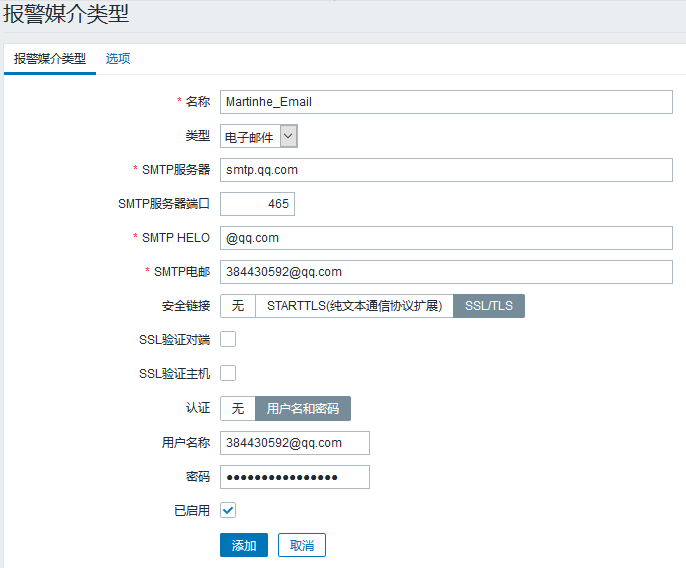Screen dimensions: 686x568
Task: Click the SMTP电邮 address field
Action: coord(446,272)
